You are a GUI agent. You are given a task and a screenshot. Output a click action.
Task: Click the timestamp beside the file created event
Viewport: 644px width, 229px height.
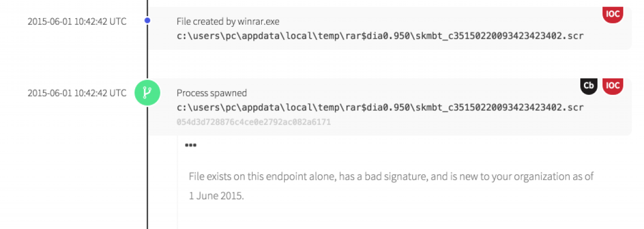coord(77,21)
